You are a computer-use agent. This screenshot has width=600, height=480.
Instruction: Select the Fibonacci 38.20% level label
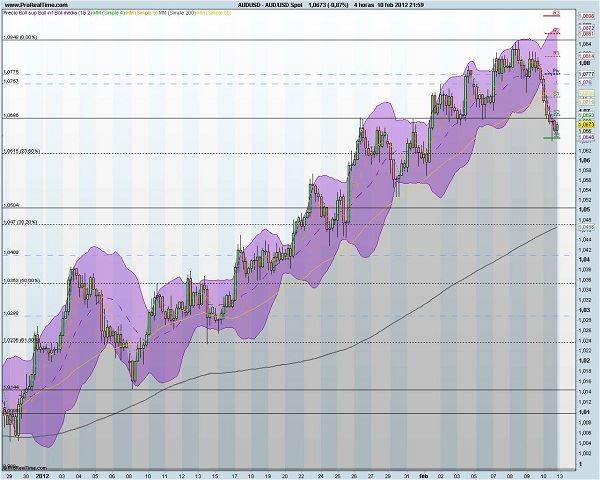[x=21, y=222]
